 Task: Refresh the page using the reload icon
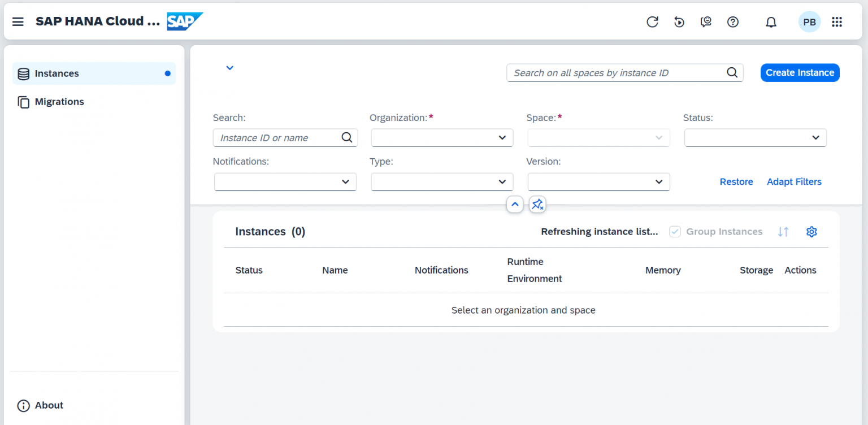click(x=652, y=21)
